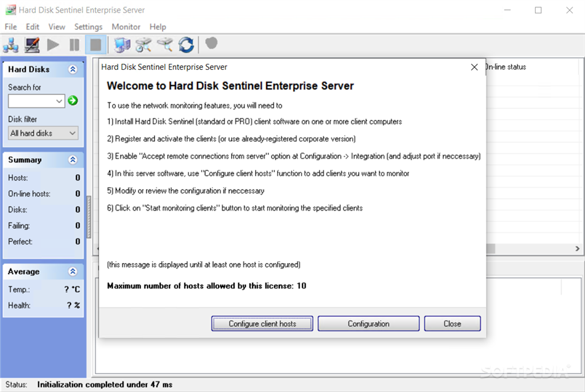Open the Monitor menu

(x=126, y=27)
